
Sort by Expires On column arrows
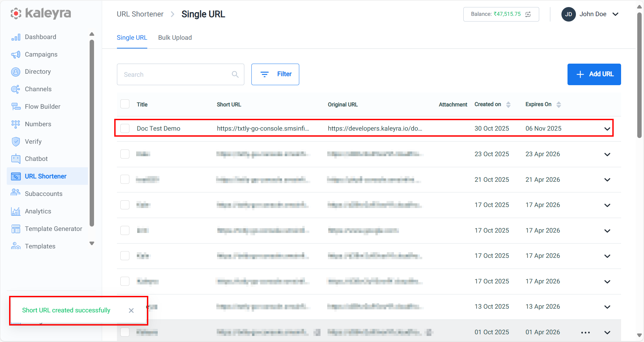coord(559,105)
